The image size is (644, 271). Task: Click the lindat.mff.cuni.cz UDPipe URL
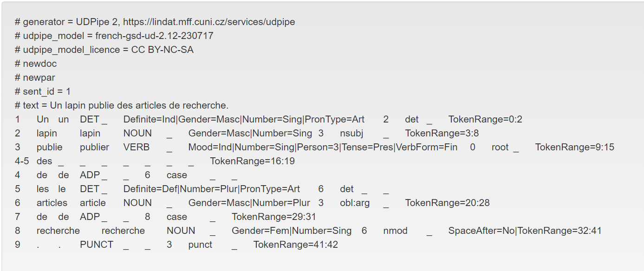(x=209, y=22)
